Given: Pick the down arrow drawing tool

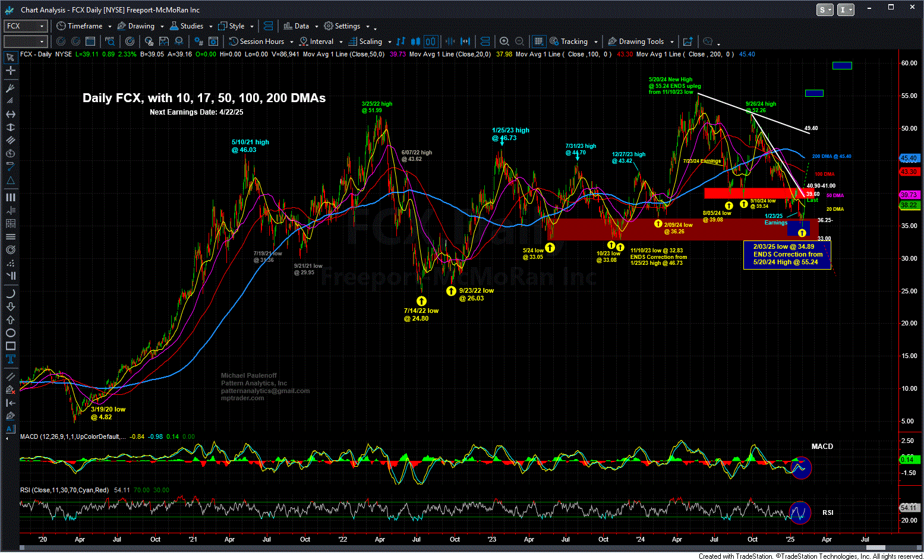Looking at the screenshot, I should (10, 306).
